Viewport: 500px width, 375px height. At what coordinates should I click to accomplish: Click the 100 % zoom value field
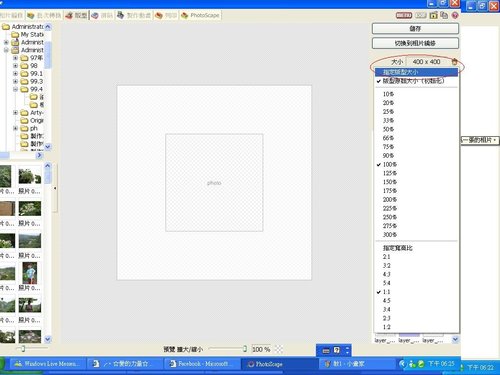[261, 349]
